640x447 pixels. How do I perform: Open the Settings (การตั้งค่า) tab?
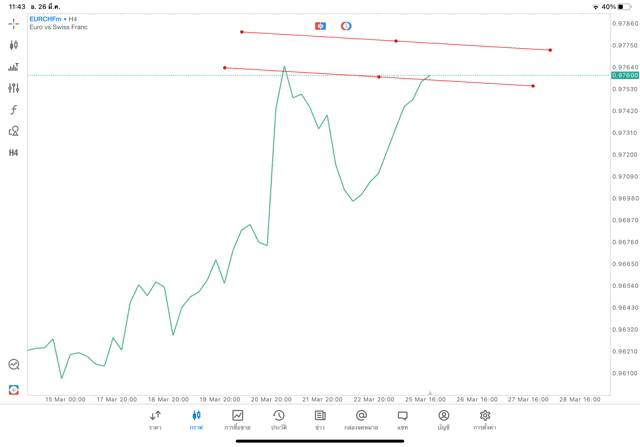pyautogui.click(x=485, y=420)
